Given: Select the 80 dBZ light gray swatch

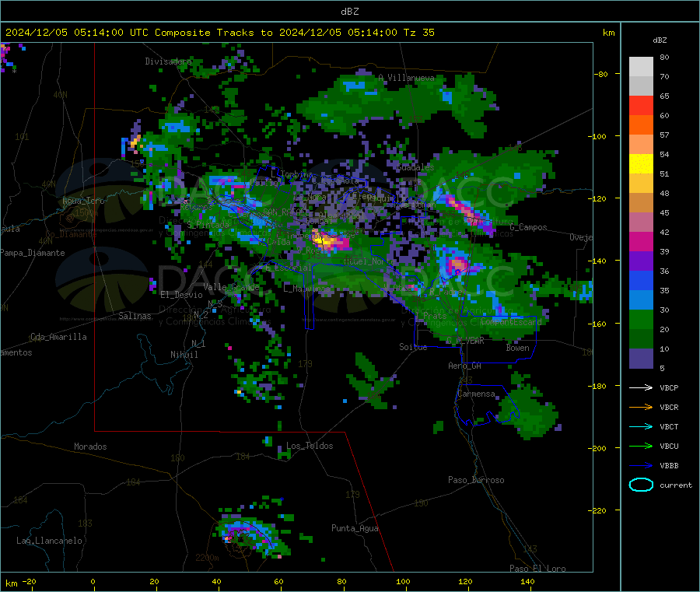Looking at the screenshot, I should pyautogui.click(x=641, y=67).
